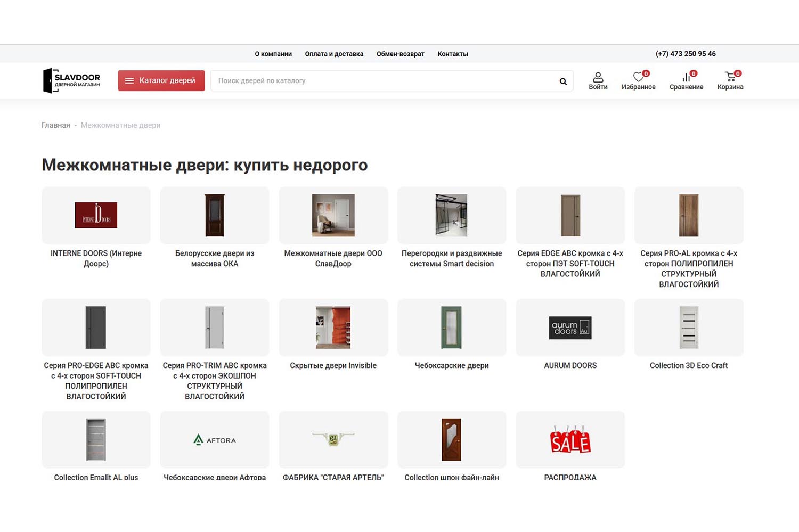Image resolution: width=799 pixels, height=532 pixels.
Task: Open Collection Emalit AL plus thumbnail
Action: click(96, 440)
